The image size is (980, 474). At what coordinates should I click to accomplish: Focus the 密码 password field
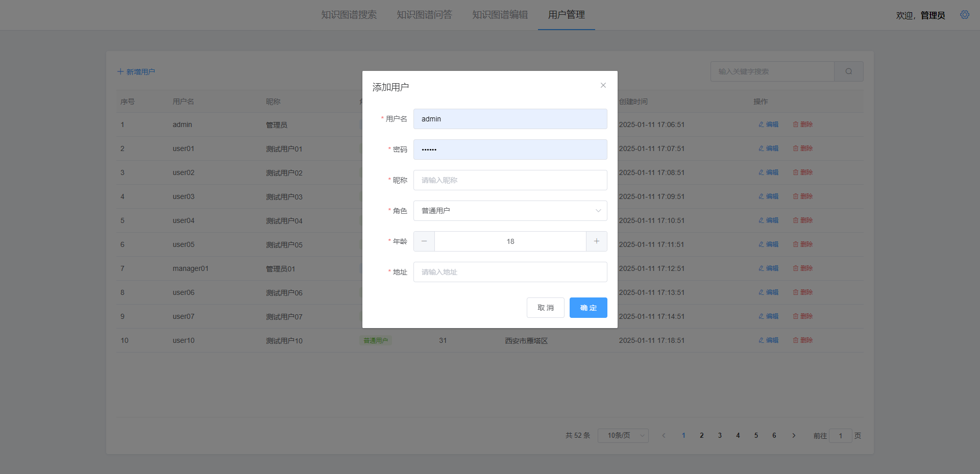(x=510, y=149)
